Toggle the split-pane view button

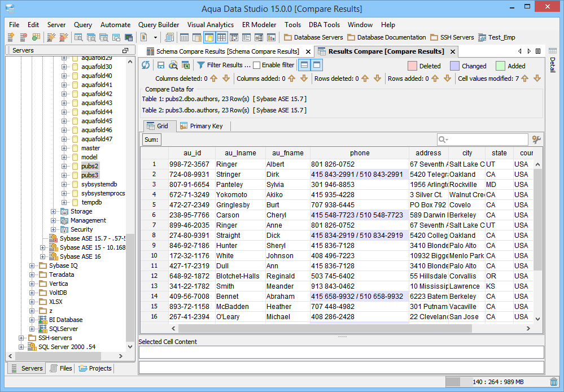tap(304, 65)
